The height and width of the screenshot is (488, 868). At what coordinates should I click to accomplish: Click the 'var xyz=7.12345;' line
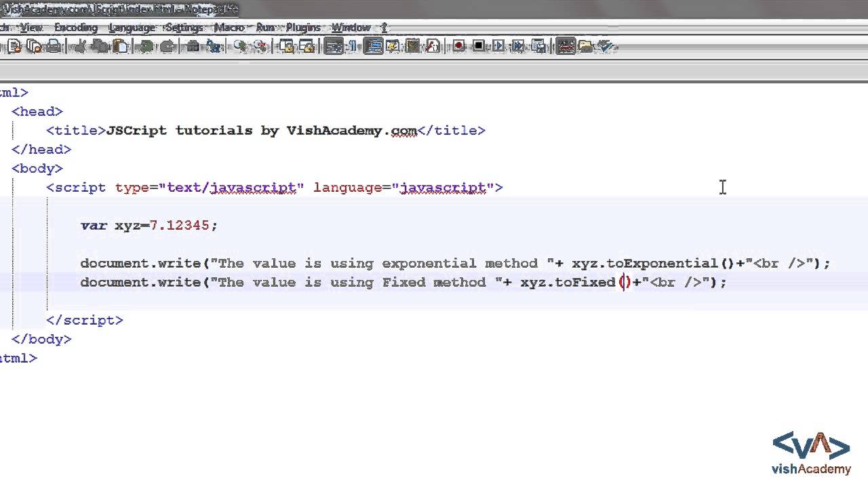tap(149, 226)
